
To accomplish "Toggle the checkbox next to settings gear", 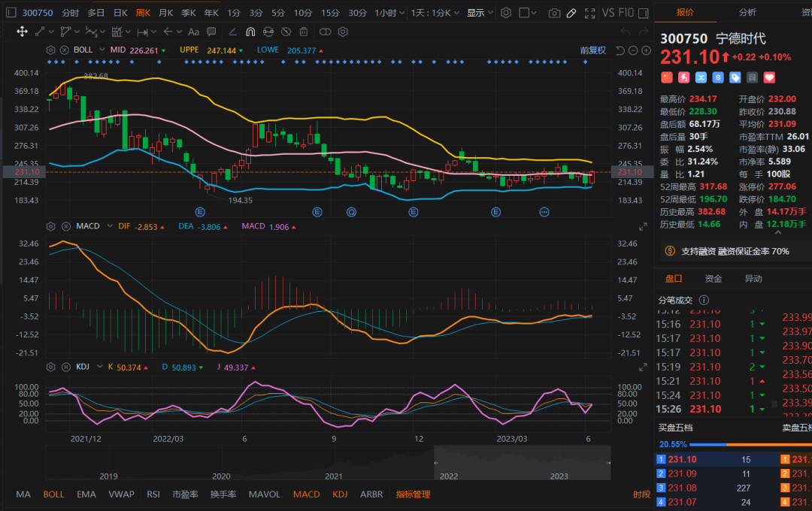I will click(525, 13).
